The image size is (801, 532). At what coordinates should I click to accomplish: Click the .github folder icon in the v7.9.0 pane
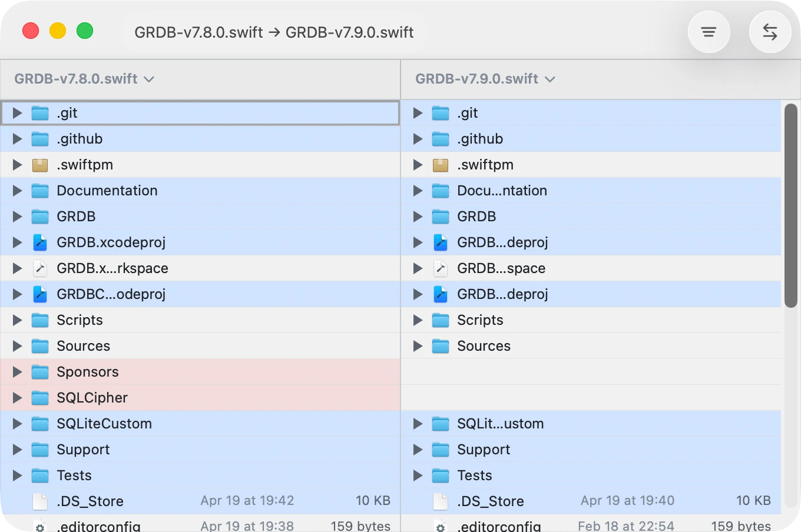(x=441, y=139)
